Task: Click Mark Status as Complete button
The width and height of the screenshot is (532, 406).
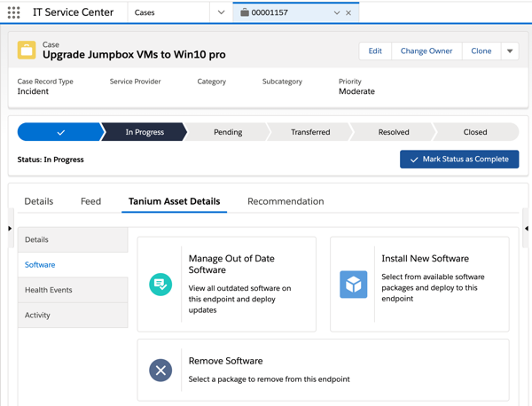Action: point(459,159)
